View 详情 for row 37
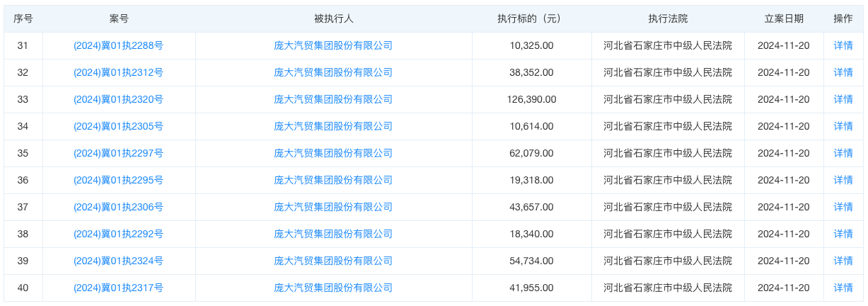The image size is (868, 306). [x=843, y=207]
